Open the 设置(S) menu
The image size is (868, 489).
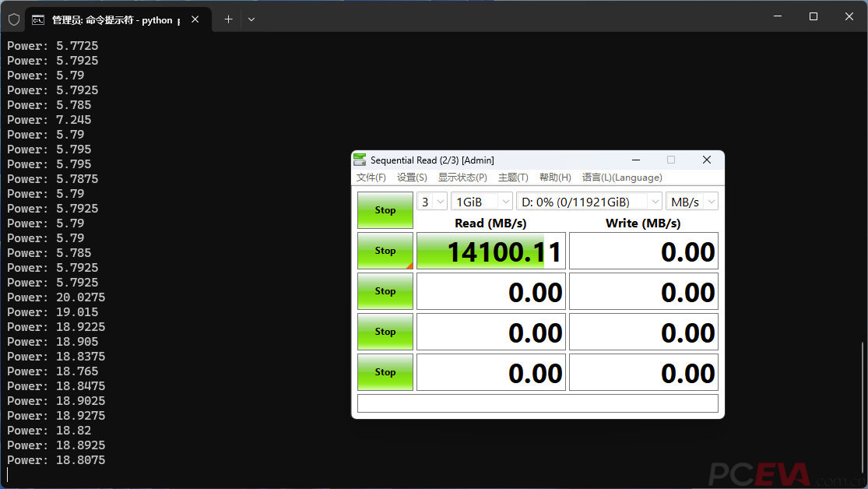click(412, 178)
